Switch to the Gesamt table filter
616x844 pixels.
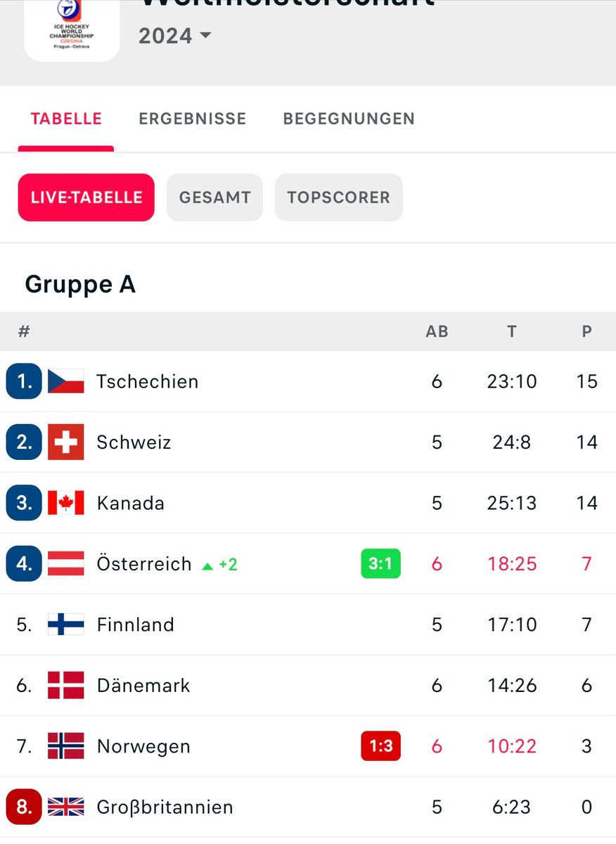[x=214, y=198]
